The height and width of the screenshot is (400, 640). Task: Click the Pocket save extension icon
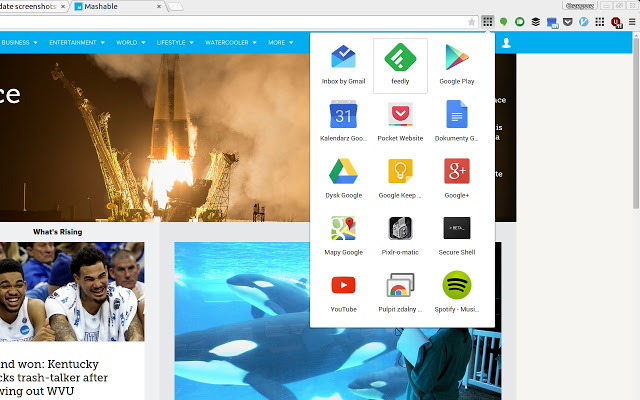click(568, 22)
